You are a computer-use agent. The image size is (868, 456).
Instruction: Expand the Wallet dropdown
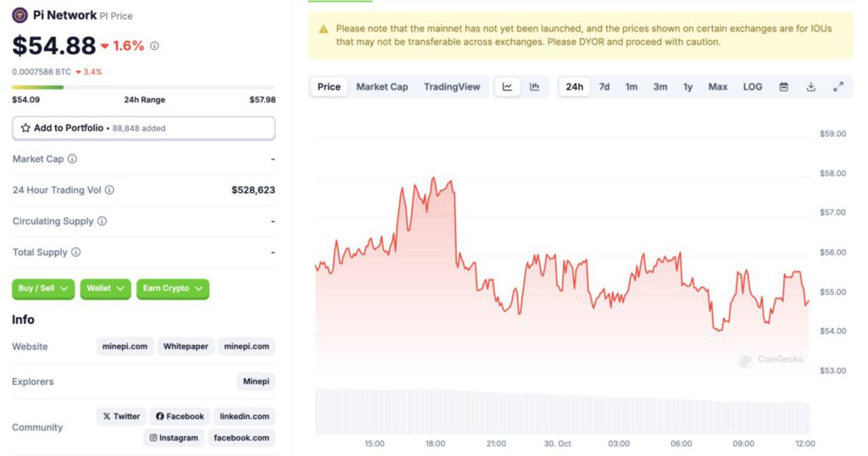(x=106, y=289)
